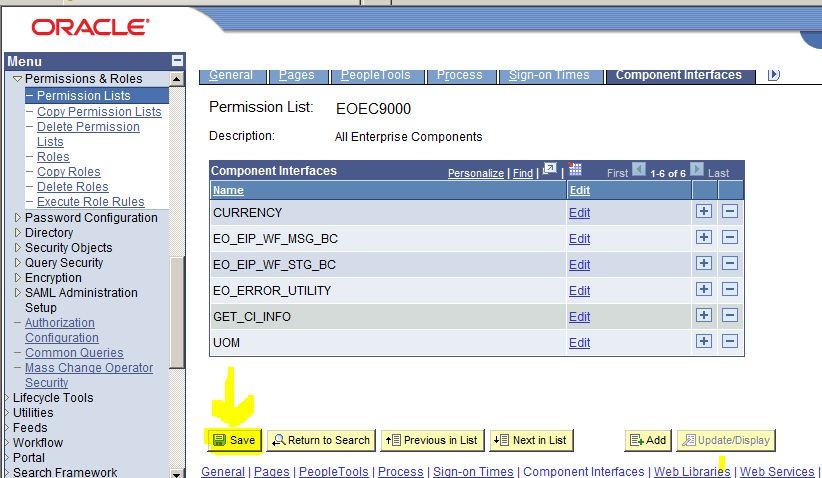
Task: Open PeopleTools bottom page link
Action: click(x=333, y=471)
